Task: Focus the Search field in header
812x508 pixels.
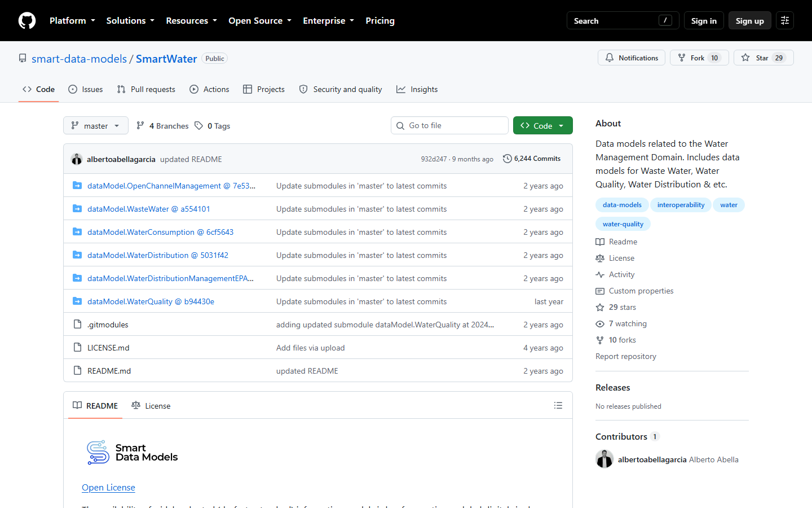Action: [623, 21]
